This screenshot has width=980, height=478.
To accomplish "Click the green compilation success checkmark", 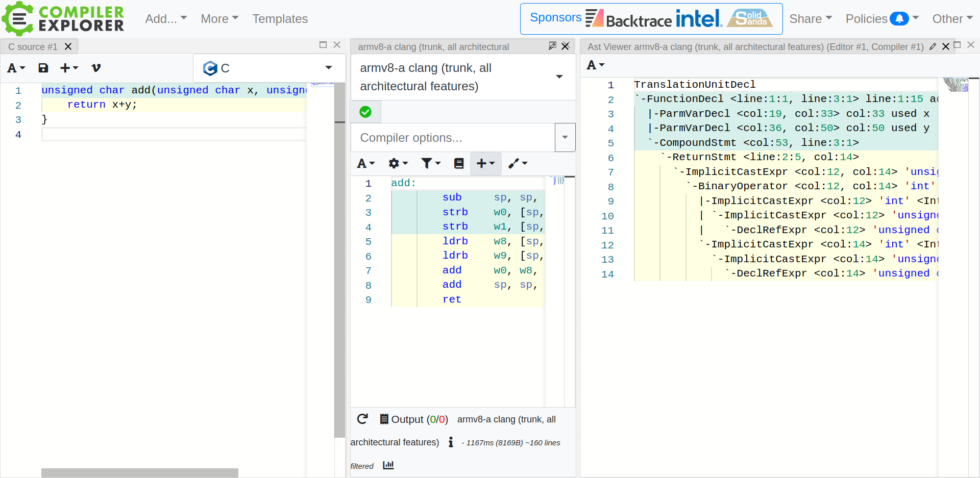I will (365, 112).
